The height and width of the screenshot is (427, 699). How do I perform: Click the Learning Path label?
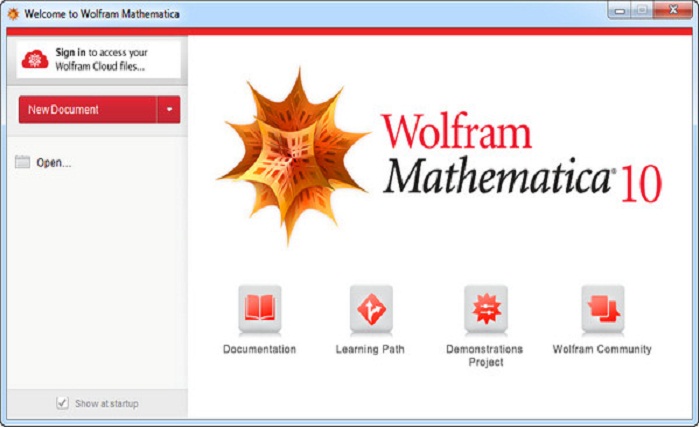tap(370, 349)
